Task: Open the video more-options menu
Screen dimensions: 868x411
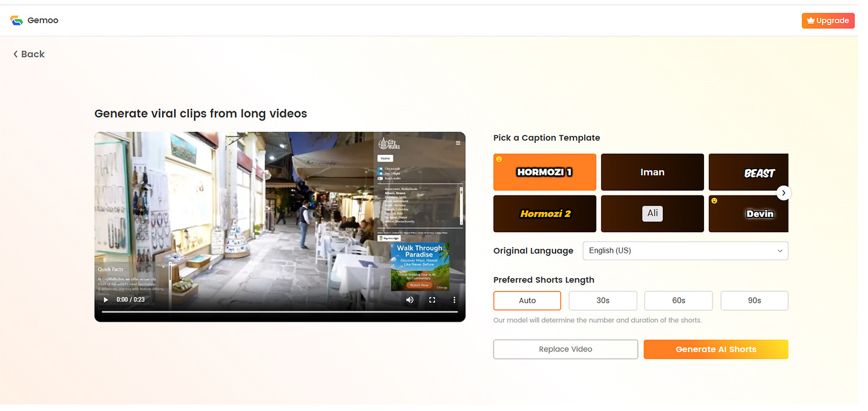Action: tap(454, 300)
